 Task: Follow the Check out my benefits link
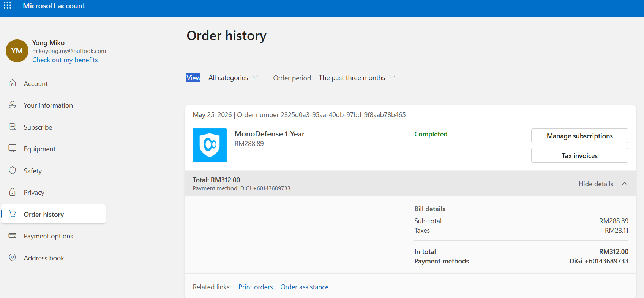pos(65,60)
